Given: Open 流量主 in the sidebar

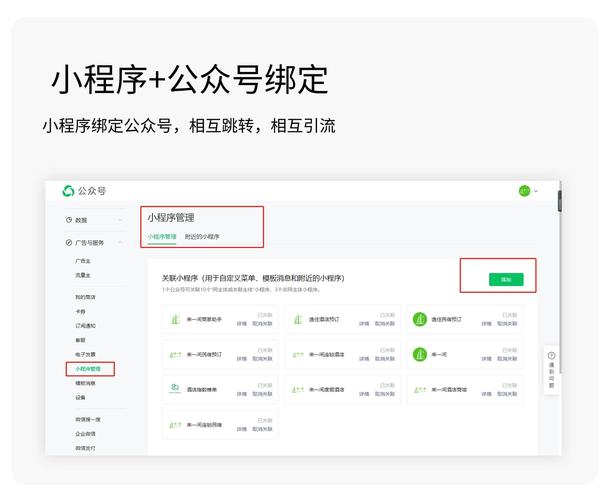Looking at the screenshot, I should pyautogui.click(x=83, y=275).
